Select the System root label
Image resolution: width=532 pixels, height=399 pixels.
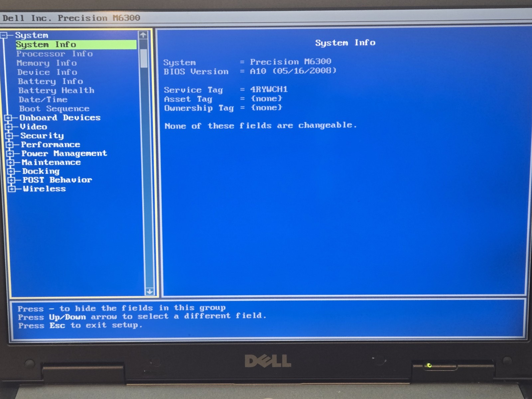32,35
